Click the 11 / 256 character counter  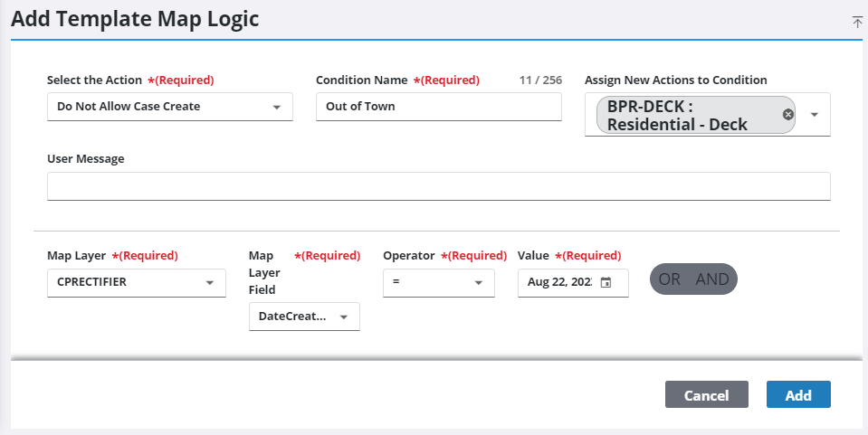(540, 80)
